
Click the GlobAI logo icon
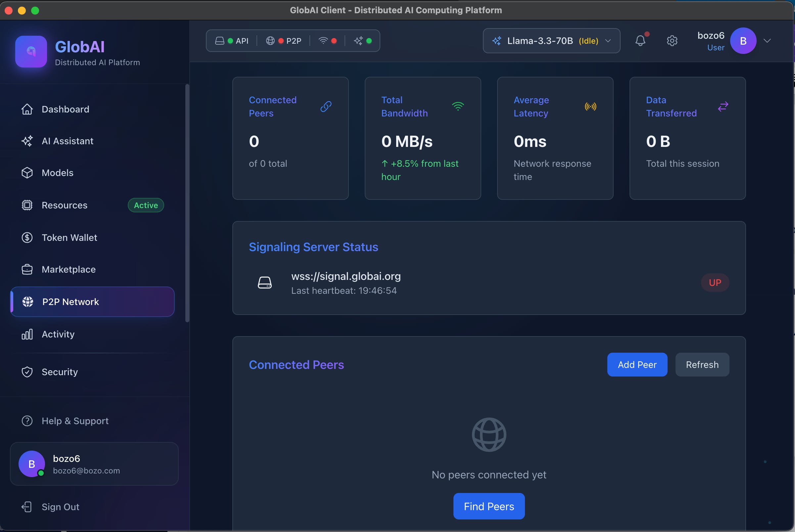[x=31, y=52]
